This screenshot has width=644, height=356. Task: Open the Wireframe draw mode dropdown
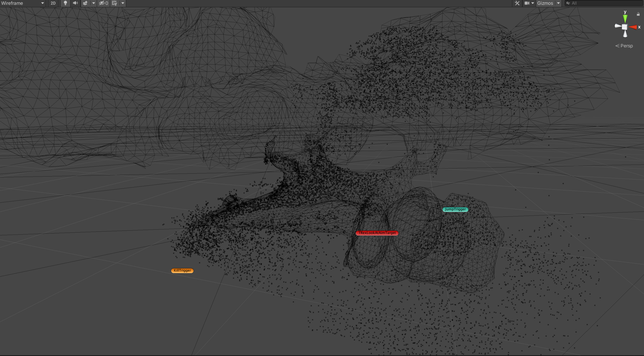pos(22,3)
